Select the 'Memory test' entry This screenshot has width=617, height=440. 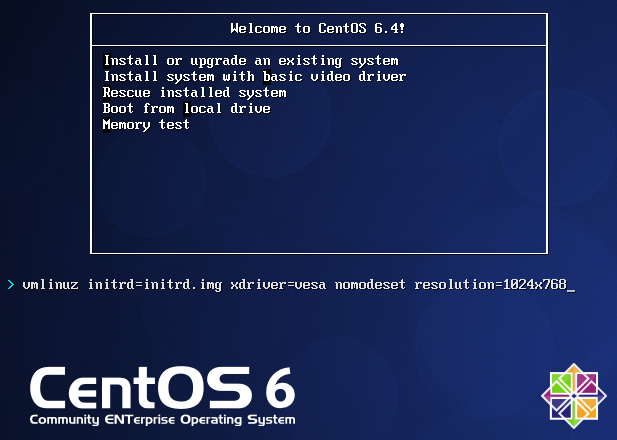coord(146,125)
